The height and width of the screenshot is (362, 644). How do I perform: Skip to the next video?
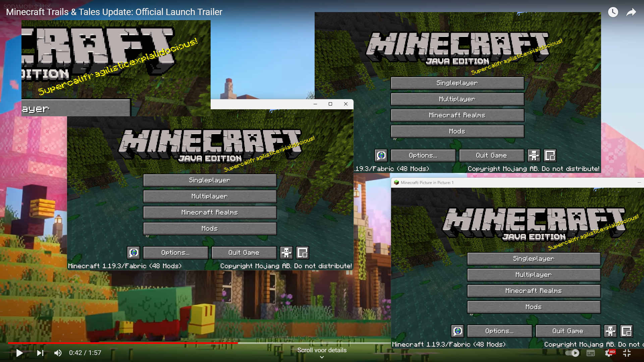[x=40, y=353]
